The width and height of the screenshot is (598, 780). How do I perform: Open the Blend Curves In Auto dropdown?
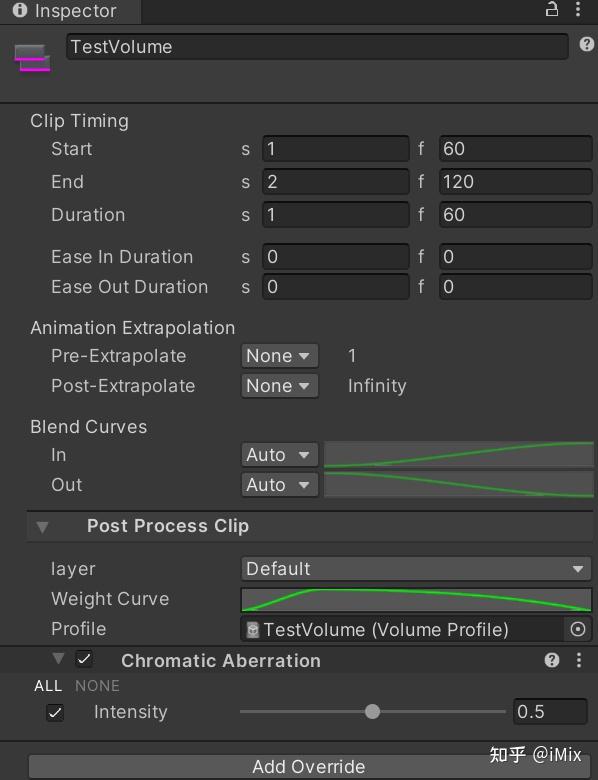point(280,455)
